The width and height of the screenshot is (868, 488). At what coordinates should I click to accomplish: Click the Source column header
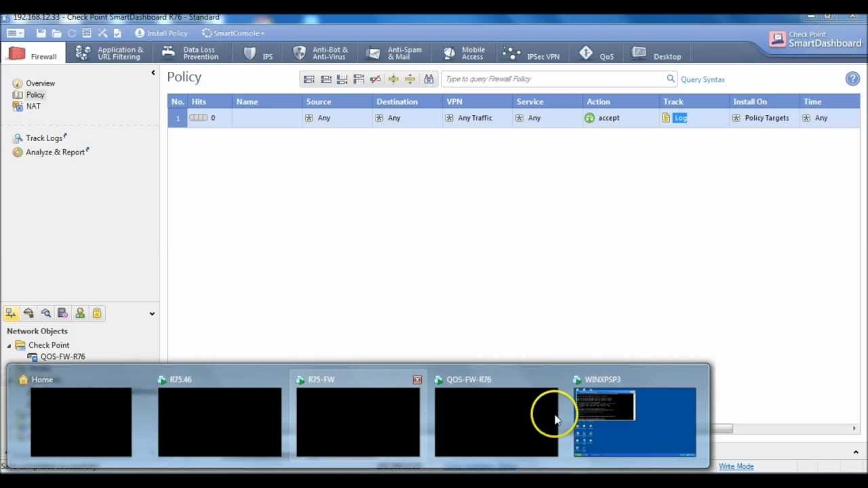point(336,102)
